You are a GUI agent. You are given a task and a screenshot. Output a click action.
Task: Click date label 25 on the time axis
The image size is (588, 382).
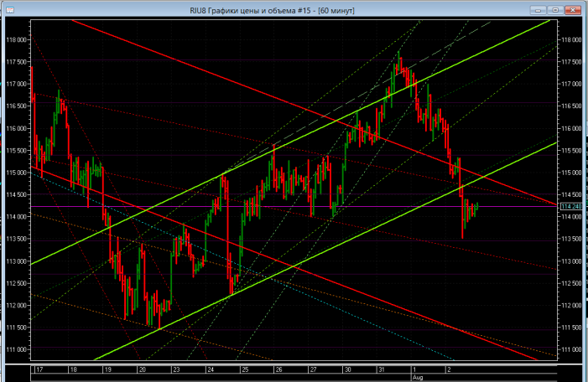(245, 369)
